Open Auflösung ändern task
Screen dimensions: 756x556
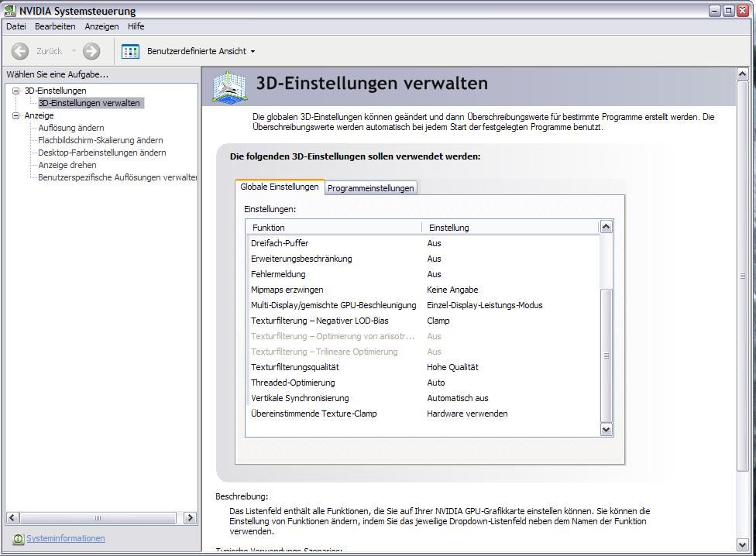pos(71,128)
